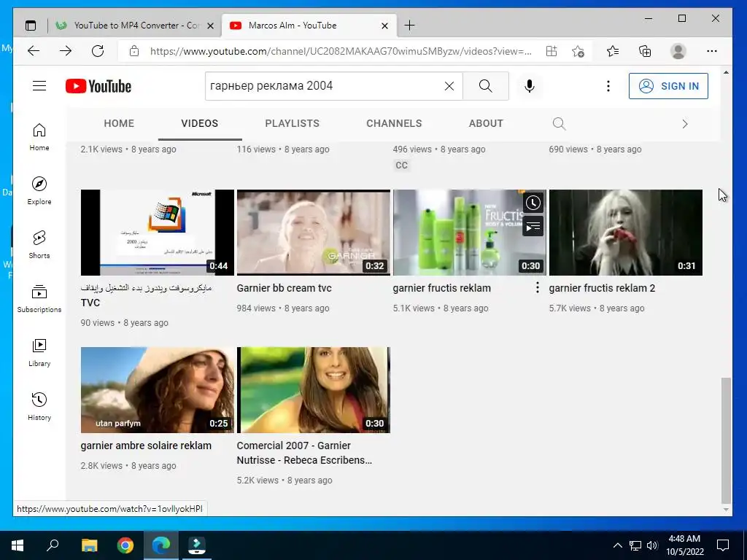Screen dimensions: 747x560
Task: Refresh the page in Edge
Action: click(98, 51)
